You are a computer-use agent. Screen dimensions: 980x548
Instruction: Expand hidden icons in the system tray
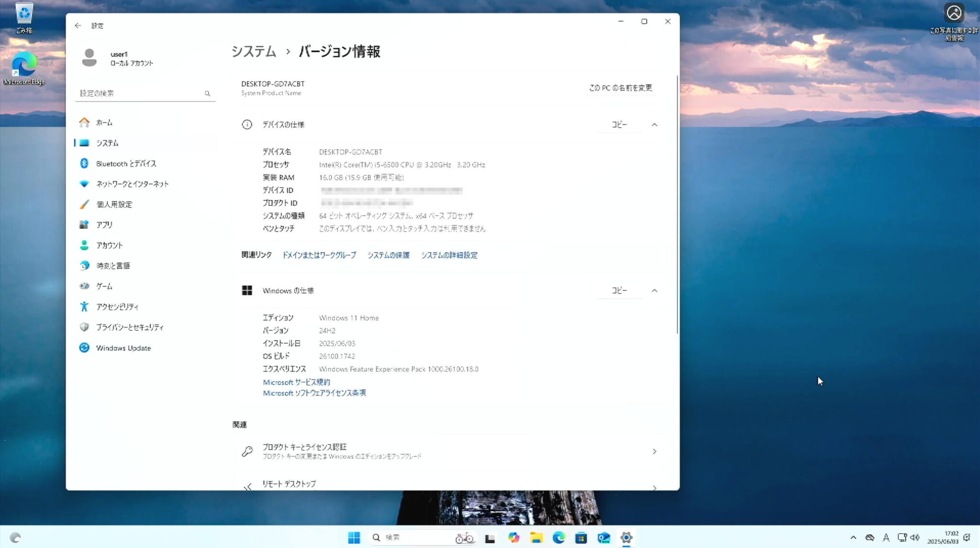(x=853, y=537)
